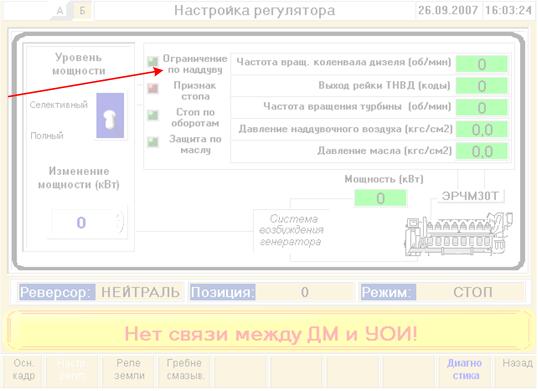Switch to tab А

pyautogui.click(x=60, y=11)
